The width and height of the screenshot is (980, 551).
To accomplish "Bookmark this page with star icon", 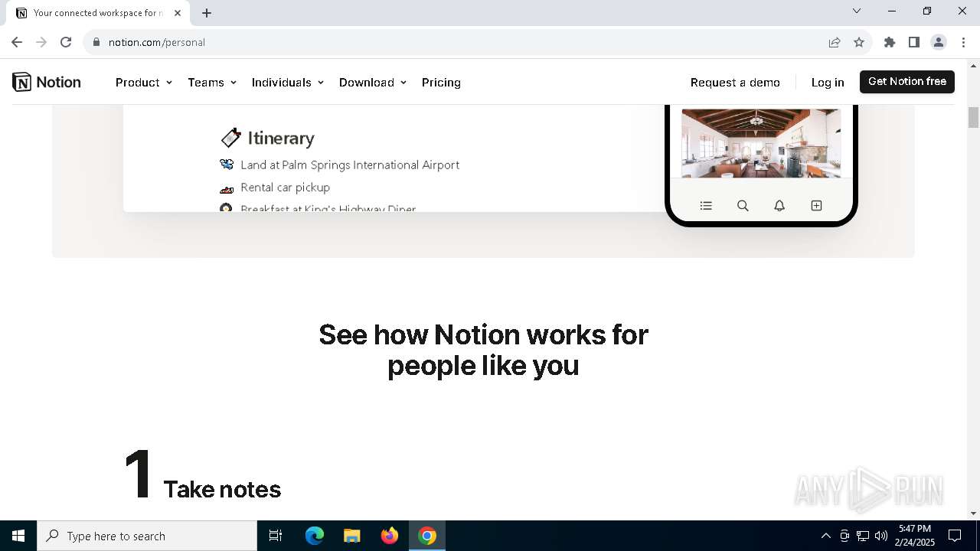I will pos(859,42).
